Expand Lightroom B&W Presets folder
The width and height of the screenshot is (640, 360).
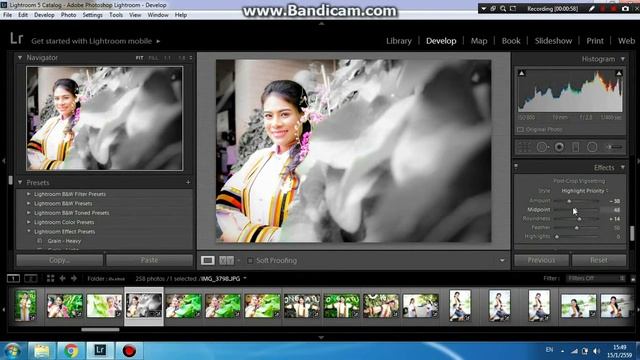(x=29, y=203)
